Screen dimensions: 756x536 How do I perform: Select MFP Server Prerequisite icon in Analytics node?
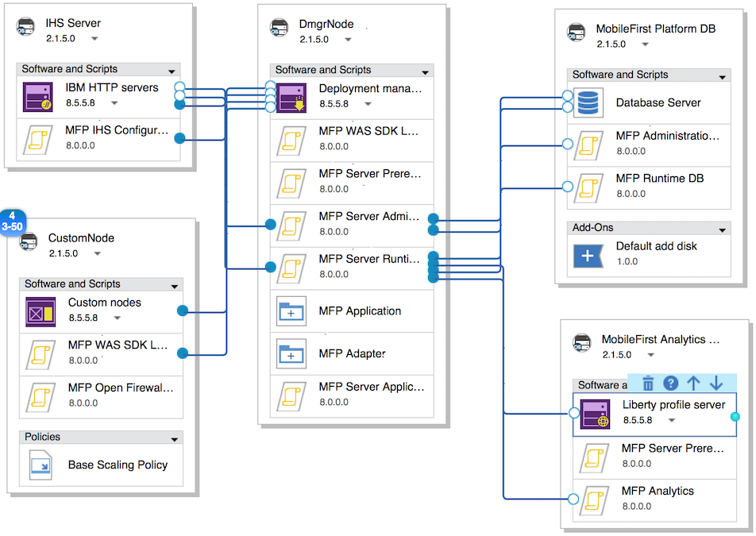pyautogui.click(x=595, y=458)
